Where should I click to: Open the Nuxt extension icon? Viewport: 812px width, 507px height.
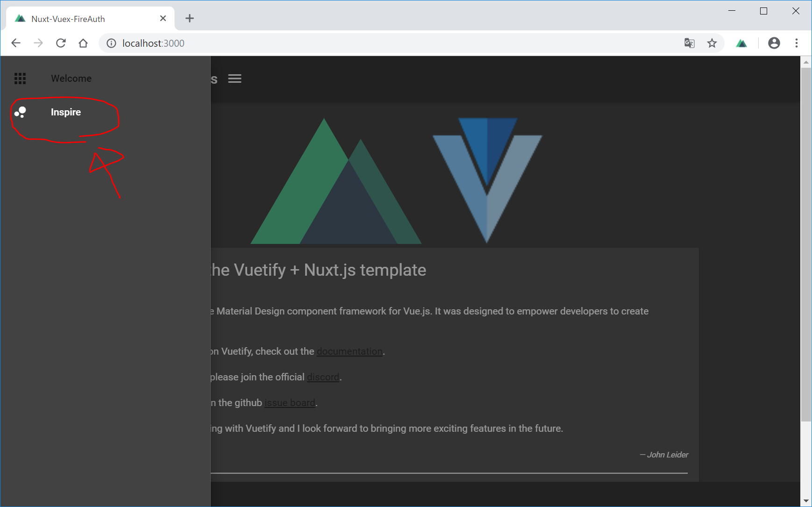pos(741,43)
